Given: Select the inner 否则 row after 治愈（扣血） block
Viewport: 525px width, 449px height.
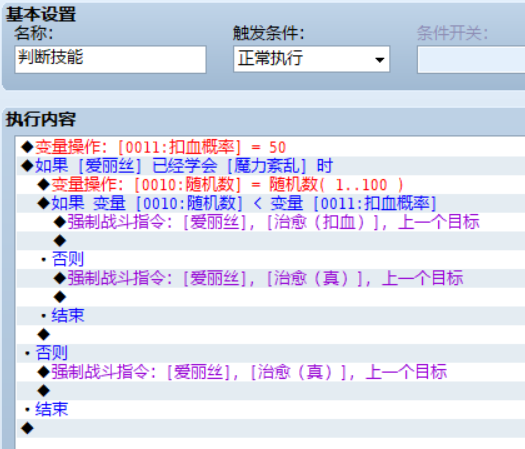Looking at the screenshot, I should 271,259.
